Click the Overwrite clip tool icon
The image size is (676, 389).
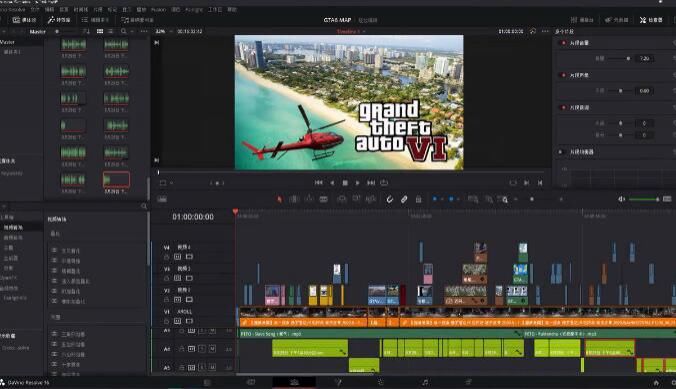click(x=357, y=199)
